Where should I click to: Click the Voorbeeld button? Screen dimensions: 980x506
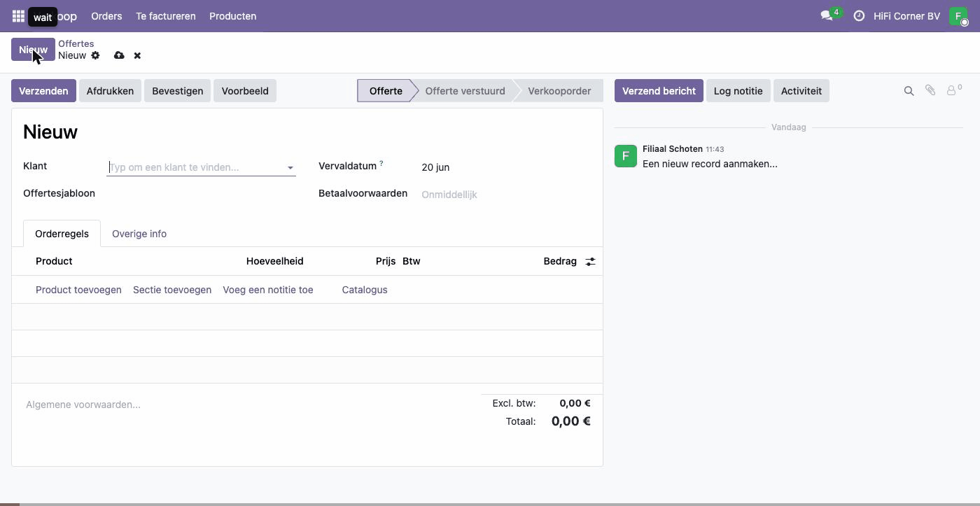245,91
